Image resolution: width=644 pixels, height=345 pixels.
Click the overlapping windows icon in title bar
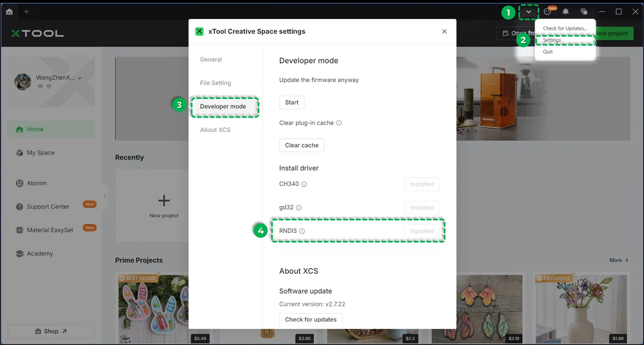[x=584, y=11]
